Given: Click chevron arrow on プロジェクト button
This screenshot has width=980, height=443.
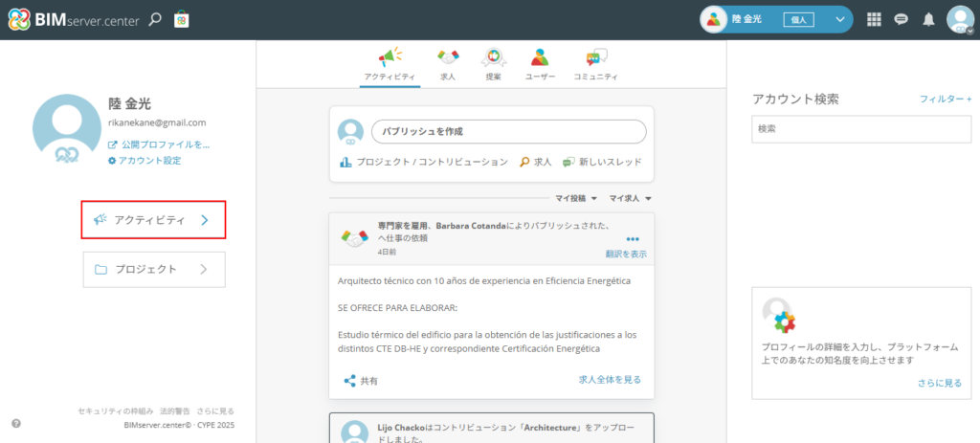Looking at the screenshot, I should pyautogui.click(x=203, y=269).
